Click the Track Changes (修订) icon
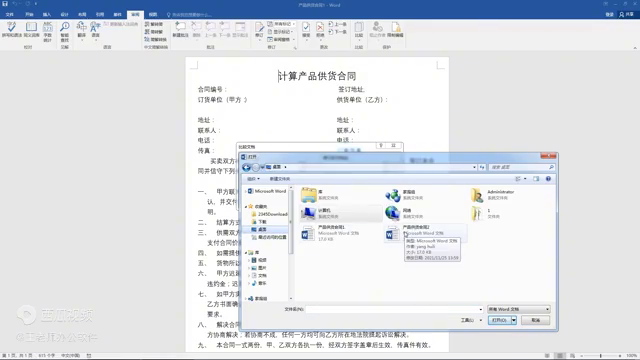Image resolution: width=640 pixels, height=360 pixels. (x=259, y=30)
